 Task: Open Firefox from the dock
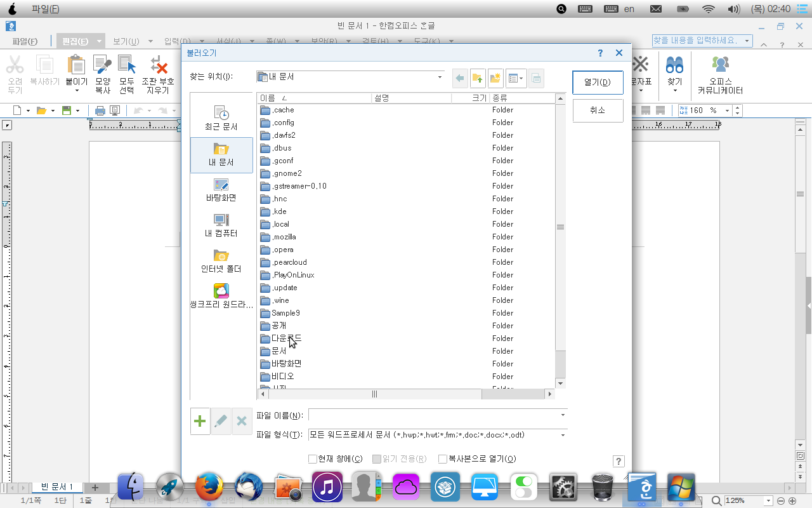coord(210,487)
